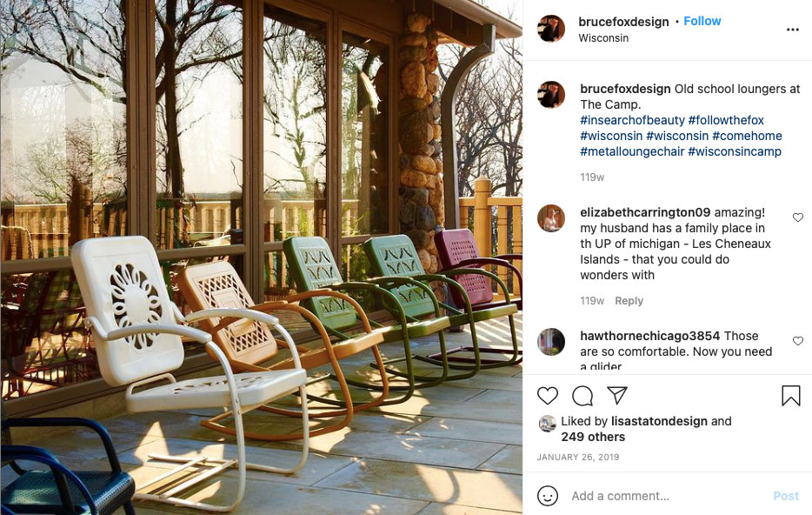
Task: Save post with bookmark icon
Action: coord(791,396)
